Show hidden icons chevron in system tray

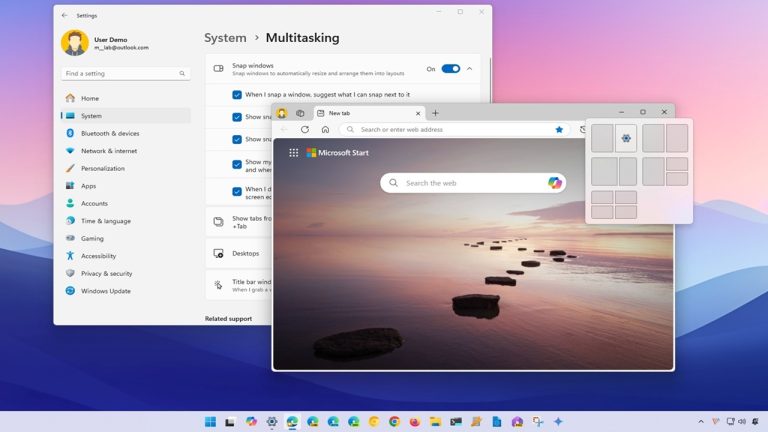[701, 421]
